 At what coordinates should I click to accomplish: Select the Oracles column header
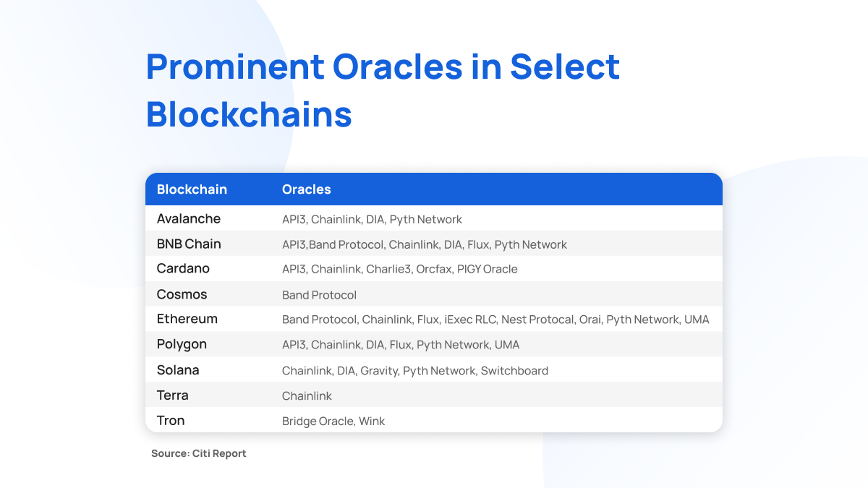coord(306,189)
